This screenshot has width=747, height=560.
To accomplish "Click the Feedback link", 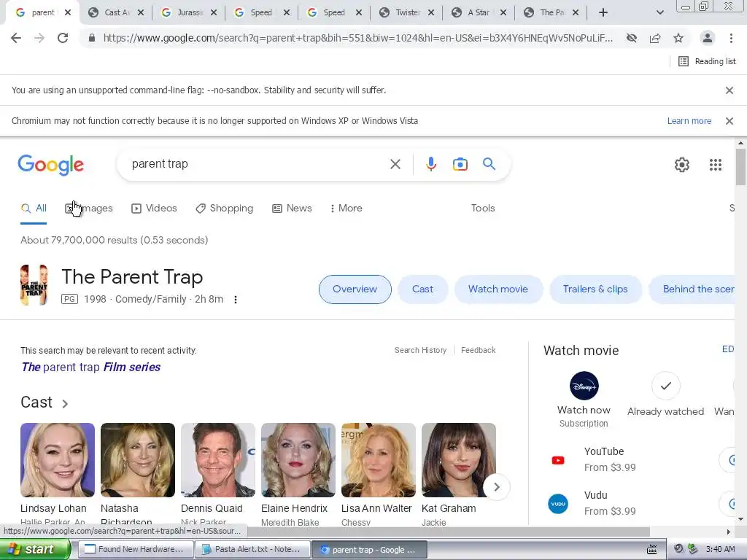I will pos(478,350).
